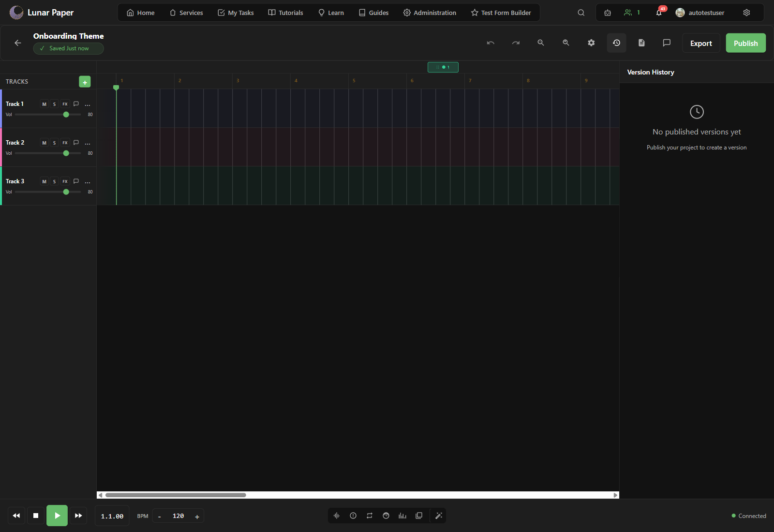Image resolution: width=774 pixels, height=532 pixels.
Task: Go back with the left arrow
Action: [18, 43]
